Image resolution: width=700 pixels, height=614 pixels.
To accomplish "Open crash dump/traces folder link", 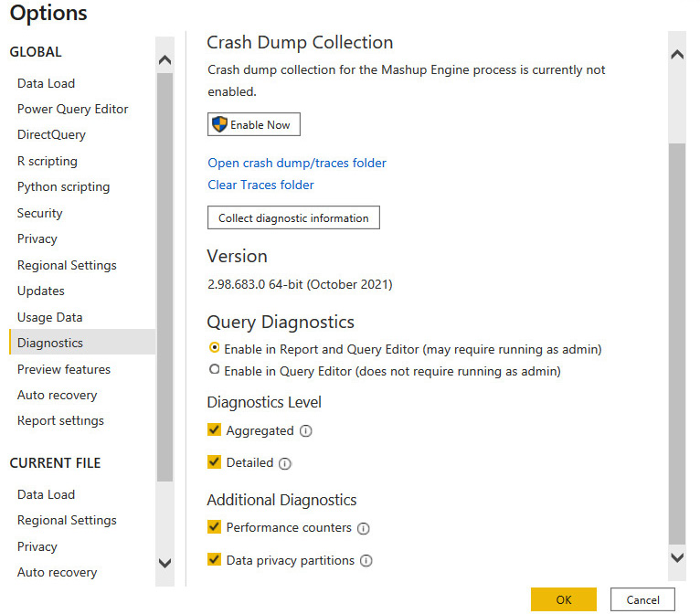I will [297, 163].
